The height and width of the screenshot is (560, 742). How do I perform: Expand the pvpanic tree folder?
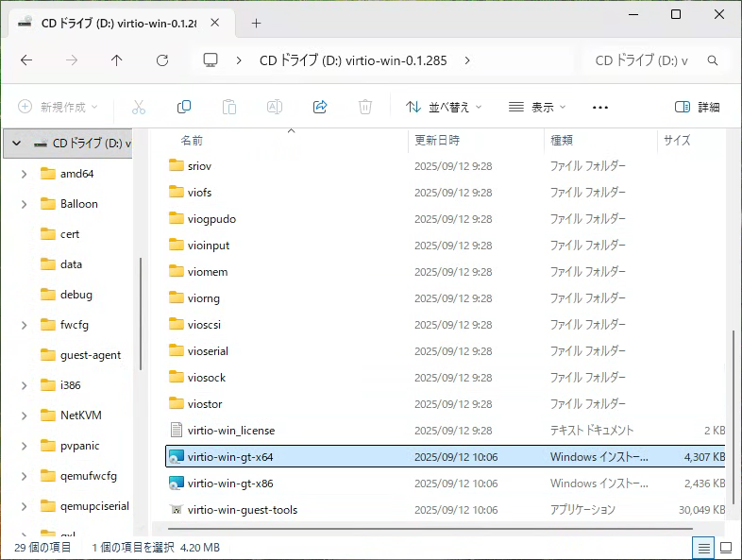click(x=25, y=447)
